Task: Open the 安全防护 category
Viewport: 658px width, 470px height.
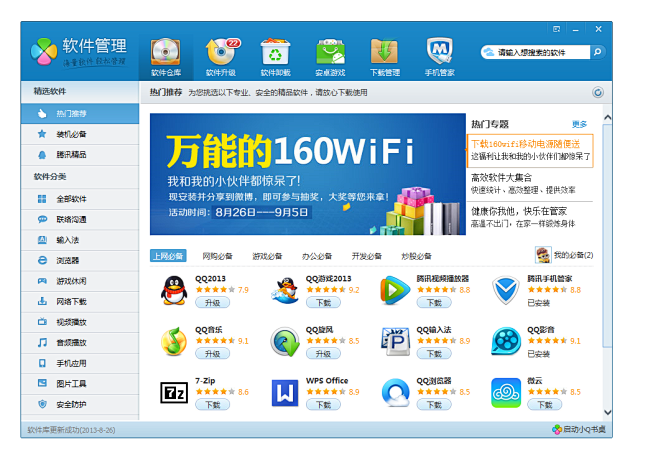Action: 80,405
